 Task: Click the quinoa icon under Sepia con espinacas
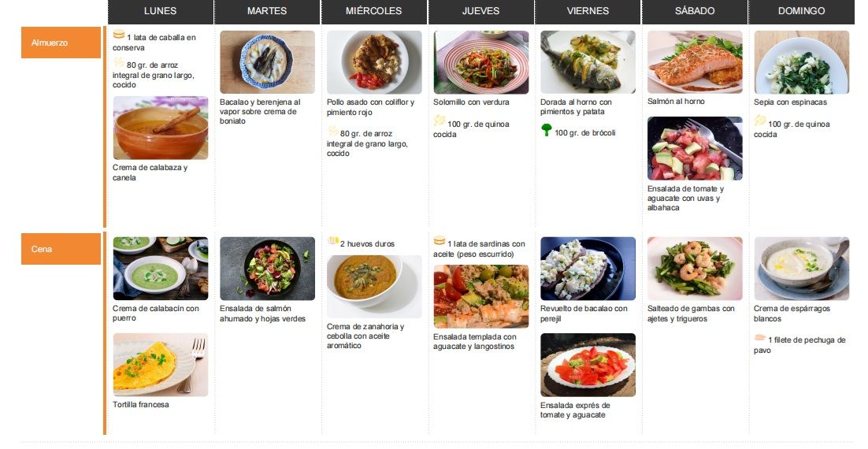click(760, 121)
